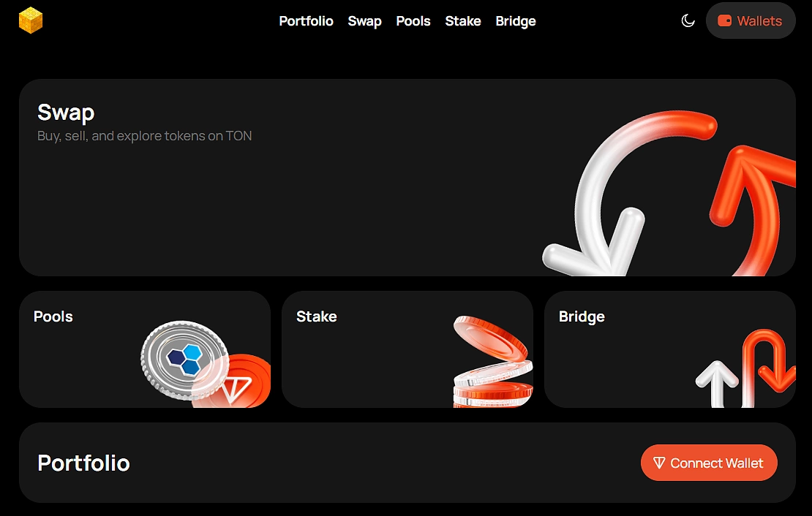Click the wallet icon in Wallets button
The height and width of the screenshot is (516, 812).
724,20
